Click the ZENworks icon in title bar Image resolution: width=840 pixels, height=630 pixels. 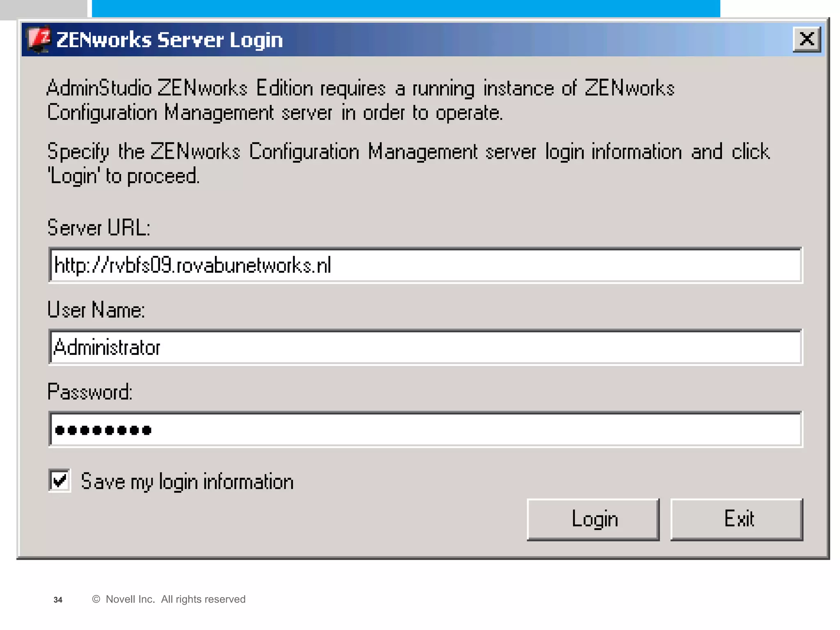(x=39, y=39)
